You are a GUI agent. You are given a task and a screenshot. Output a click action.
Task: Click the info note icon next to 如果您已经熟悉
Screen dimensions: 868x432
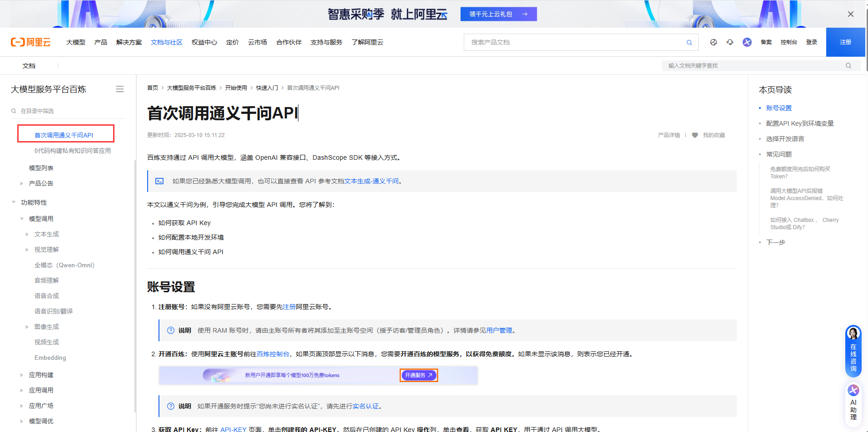159,181
